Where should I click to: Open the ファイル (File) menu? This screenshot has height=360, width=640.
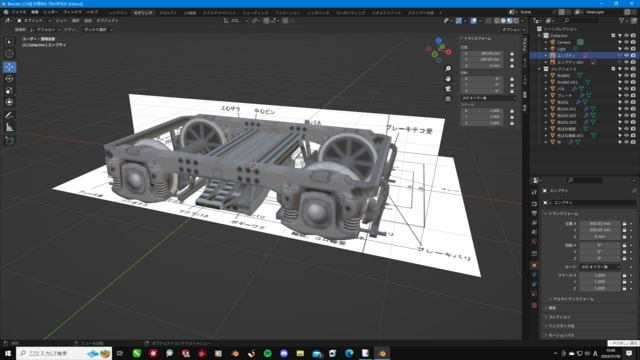pos(18,12)
